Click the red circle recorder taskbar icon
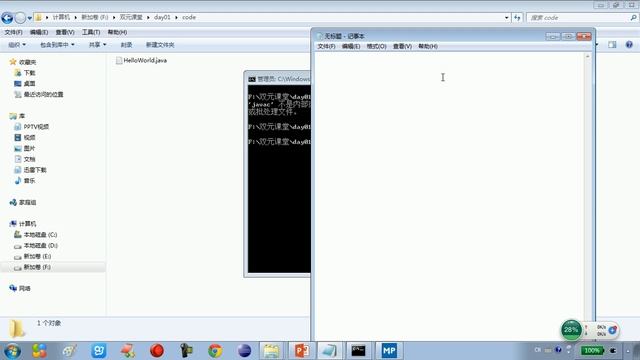This screenshot has height=360, width=640. 157,351
